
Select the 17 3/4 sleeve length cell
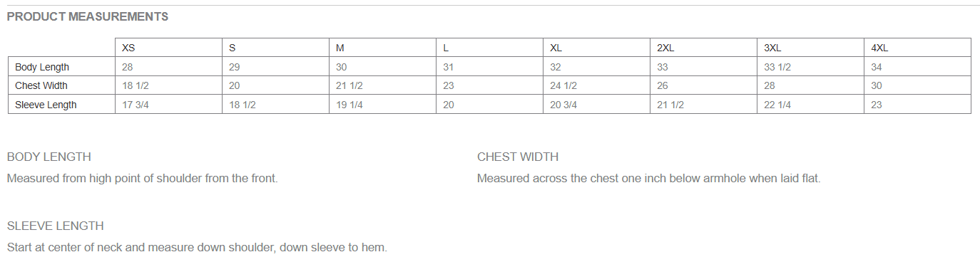[168, 105]
